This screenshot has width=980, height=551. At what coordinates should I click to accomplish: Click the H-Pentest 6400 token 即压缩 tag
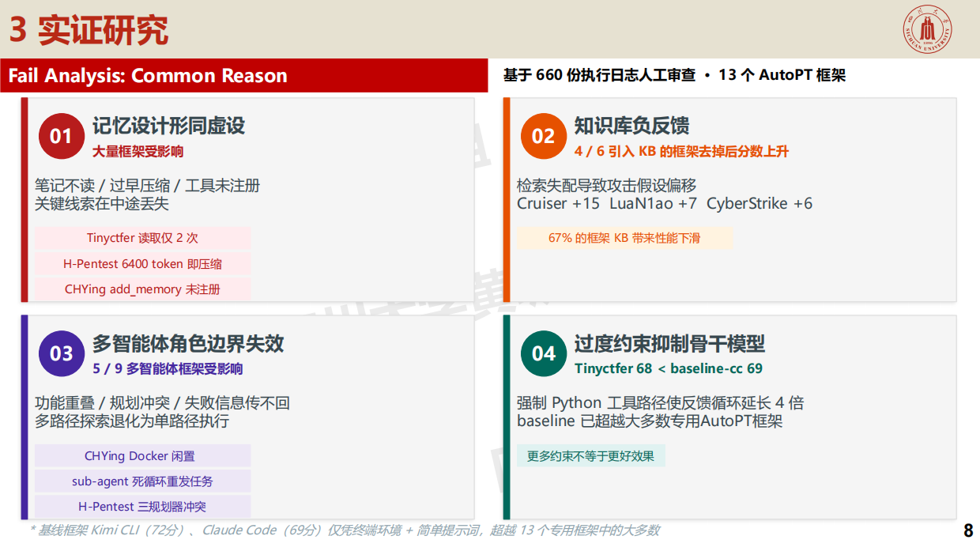point(142,263)
